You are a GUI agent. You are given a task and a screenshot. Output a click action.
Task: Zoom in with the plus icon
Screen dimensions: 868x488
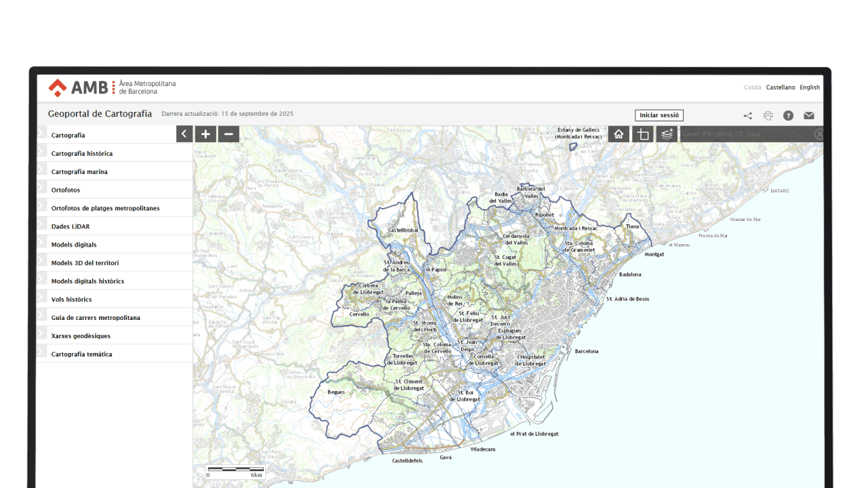205,134
